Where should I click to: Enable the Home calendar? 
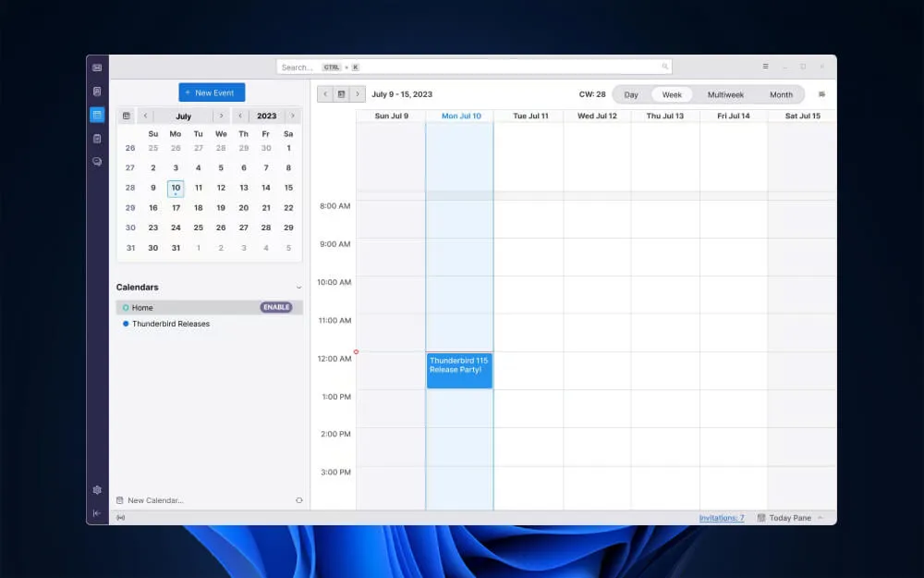(x=275, y=307)
